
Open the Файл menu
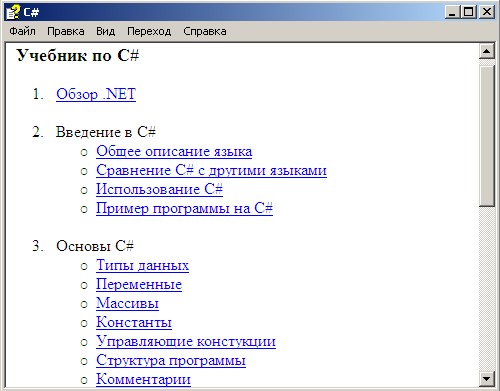[x=22, y=31]
